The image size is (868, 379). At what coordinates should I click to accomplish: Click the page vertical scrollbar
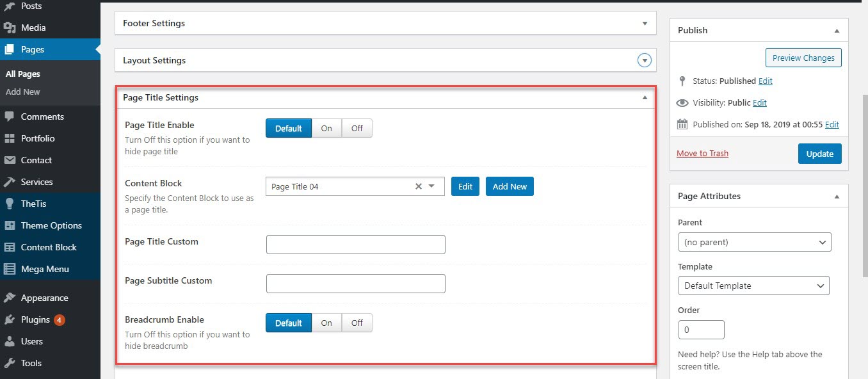coord(864,186)
